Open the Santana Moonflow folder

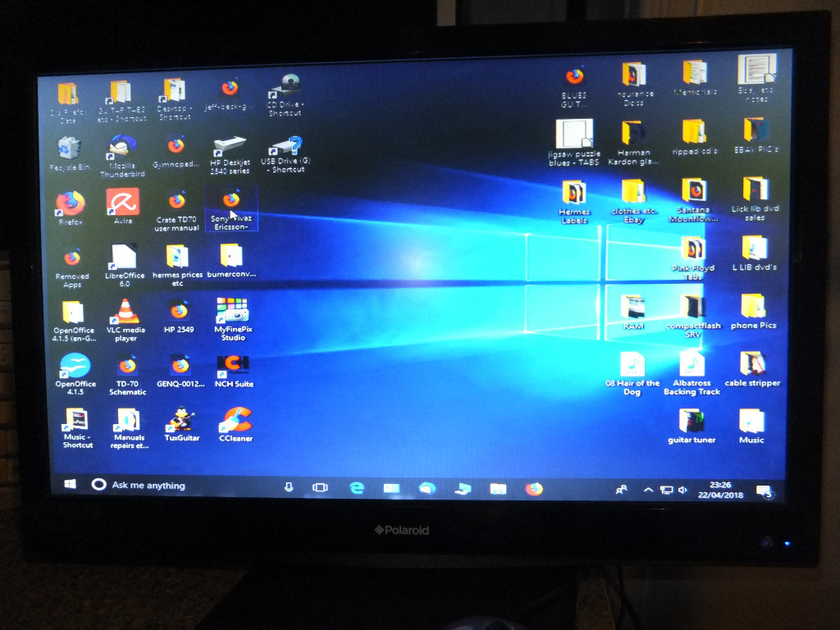point(693,200)
